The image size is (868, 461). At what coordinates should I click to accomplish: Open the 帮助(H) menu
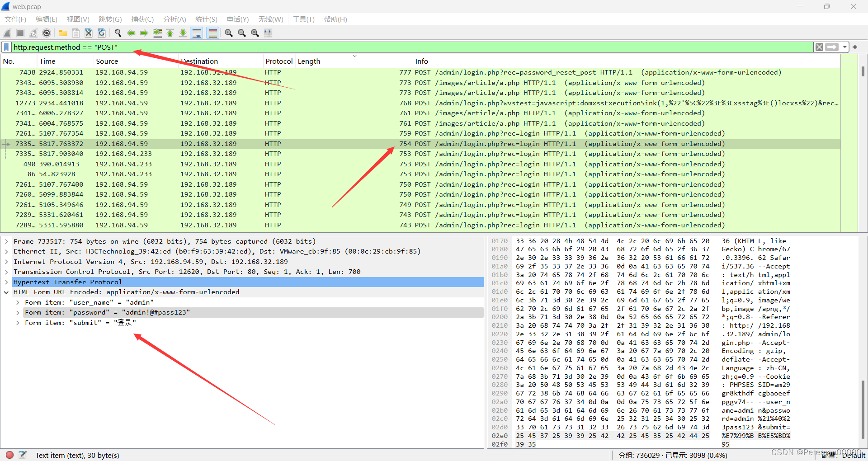pyautogui.click(x=335, y=19)
